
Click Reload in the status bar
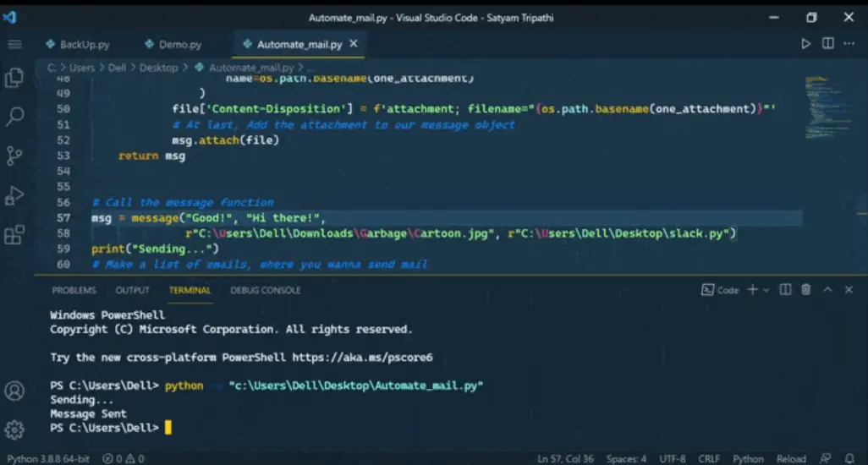point(791,458)
